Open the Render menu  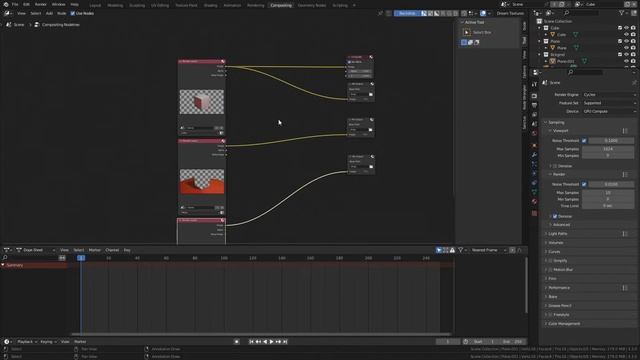[x=40, y=4]
